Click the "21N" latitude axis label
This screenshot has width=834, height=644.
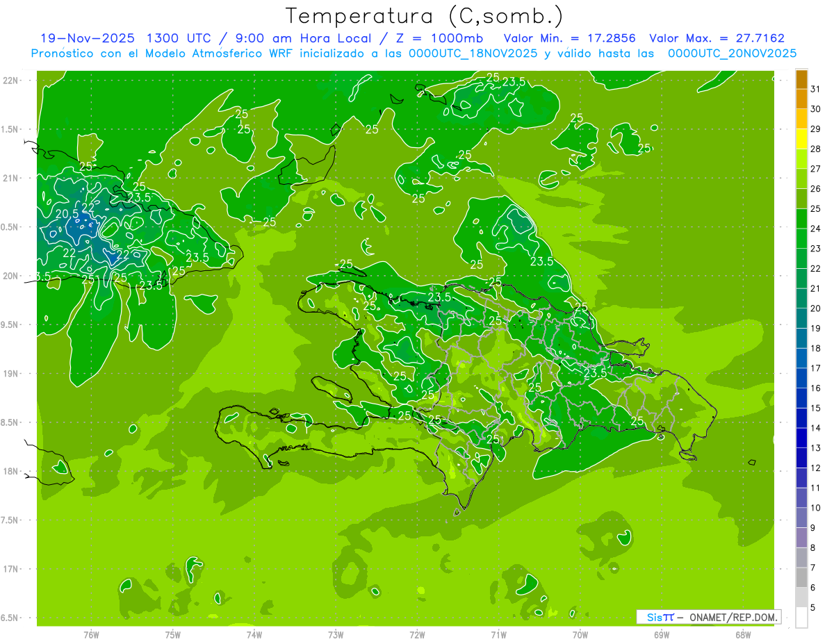point(10,179)
